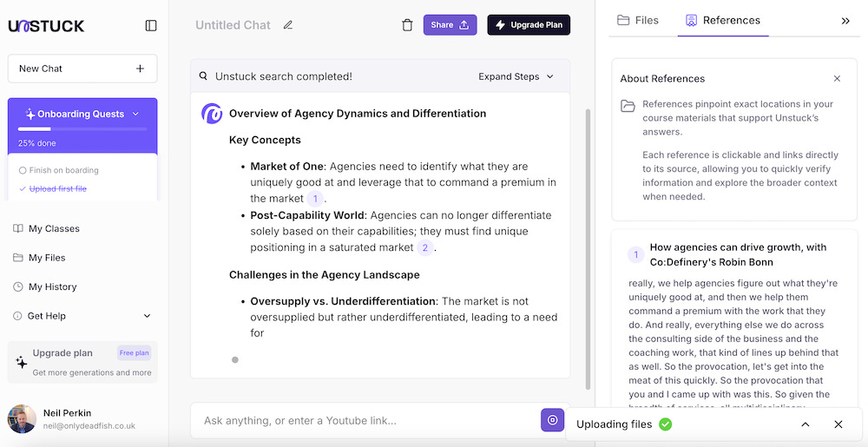Click the Unstuck logo
The image size is (868, 447).
coord(47,25)
